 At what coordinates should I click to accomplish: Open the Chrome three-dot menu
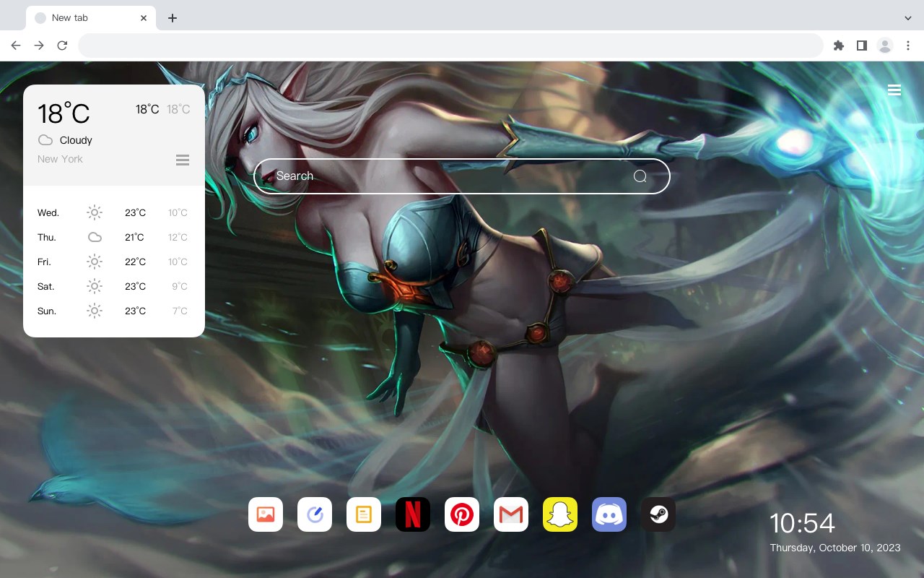pos(908,46)
